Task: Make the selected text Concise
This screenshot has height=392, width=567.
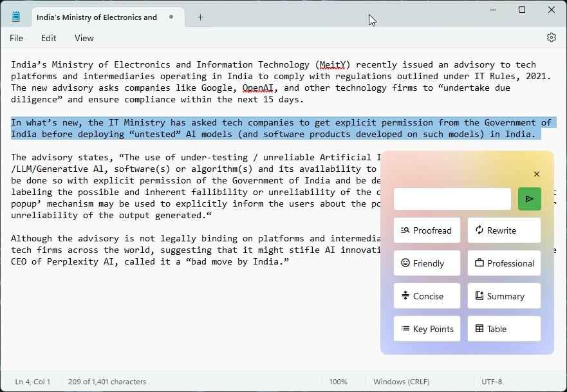Action: click(427, 296)
